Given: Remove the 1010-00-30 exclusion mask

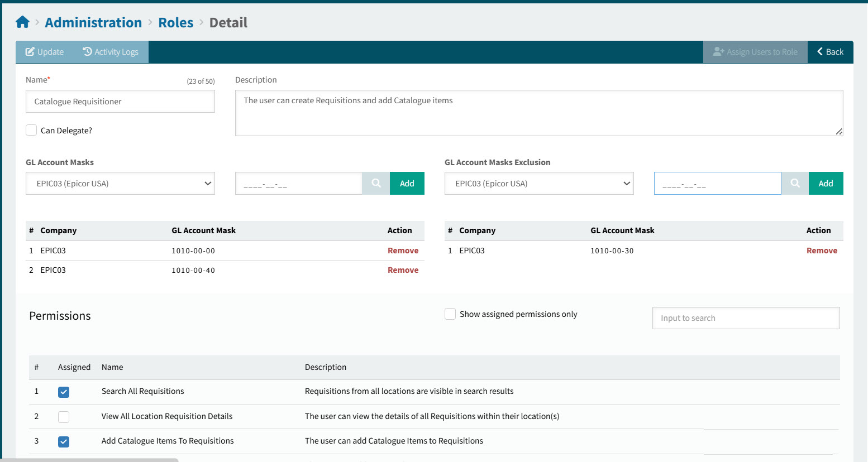Looking at the screenshot, I should click(822, 251).
